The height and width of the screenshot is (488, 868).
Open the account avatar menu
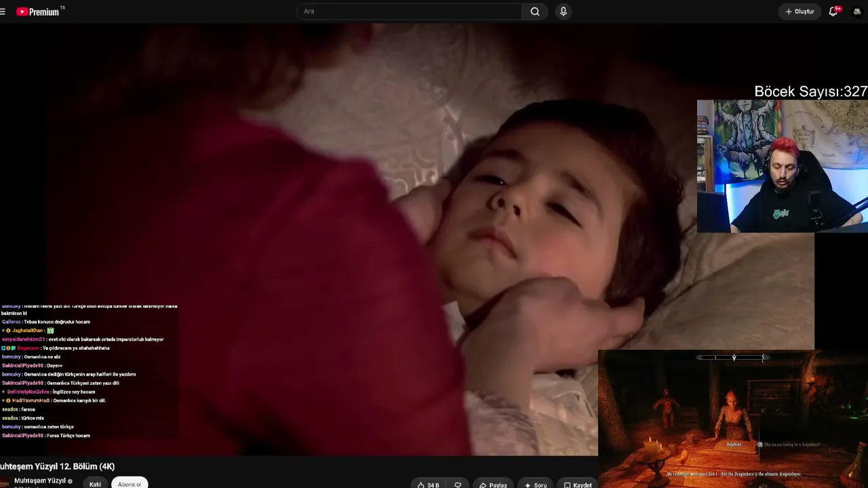coord(857,12)
